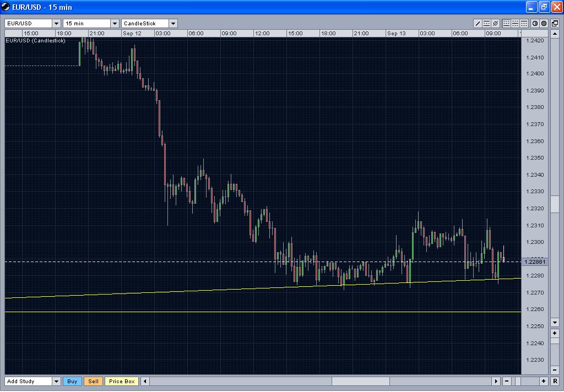
Task: Select the third grid display style icon
Action: [524, 23]
